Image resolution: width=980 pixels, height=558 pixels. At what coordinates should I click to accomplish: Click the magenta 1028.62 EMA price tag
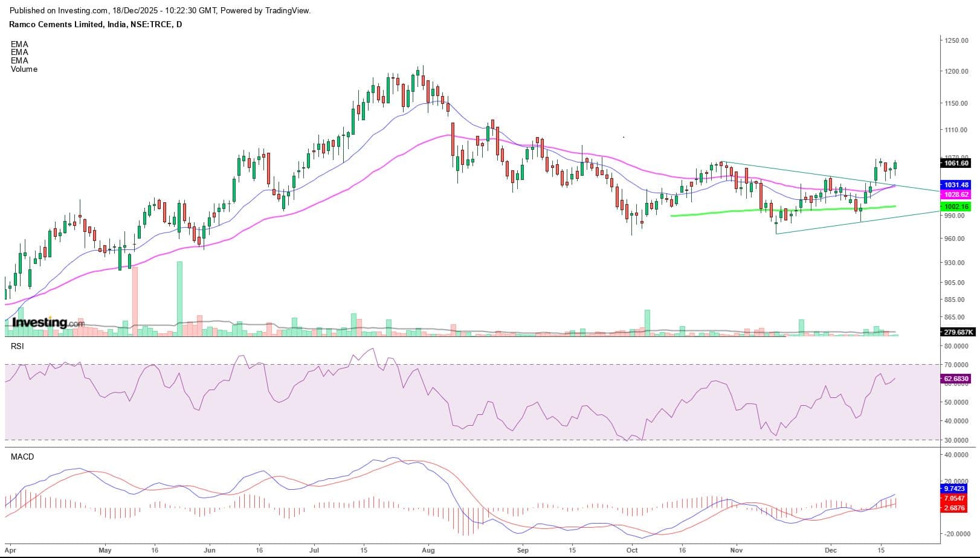956,194
